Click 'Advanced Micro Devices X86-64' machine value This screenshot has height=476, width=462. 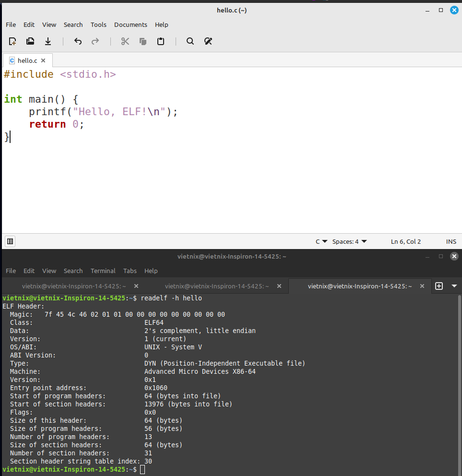(x=200, y=371)
